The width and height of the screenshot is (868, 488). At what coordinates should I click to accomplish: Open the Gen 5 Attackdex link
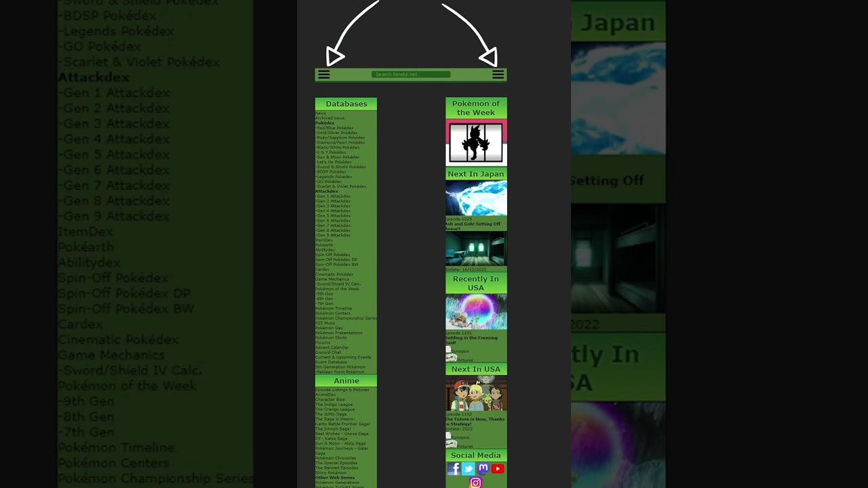(x=333, y=216)
